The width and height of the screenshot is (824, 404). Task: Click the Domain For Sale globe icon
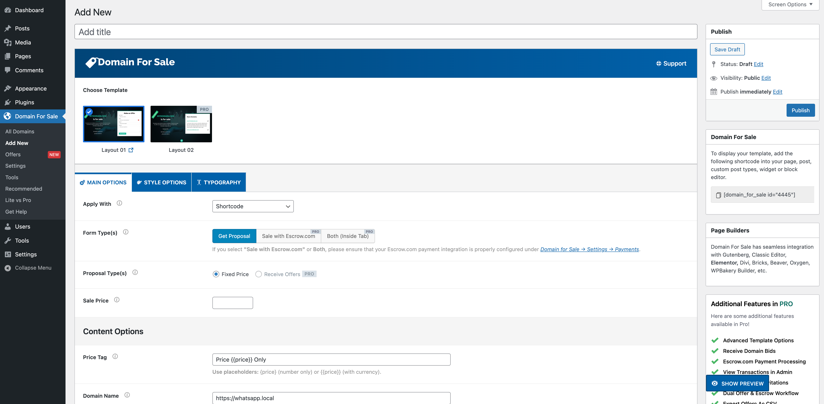tap(7, 117)
